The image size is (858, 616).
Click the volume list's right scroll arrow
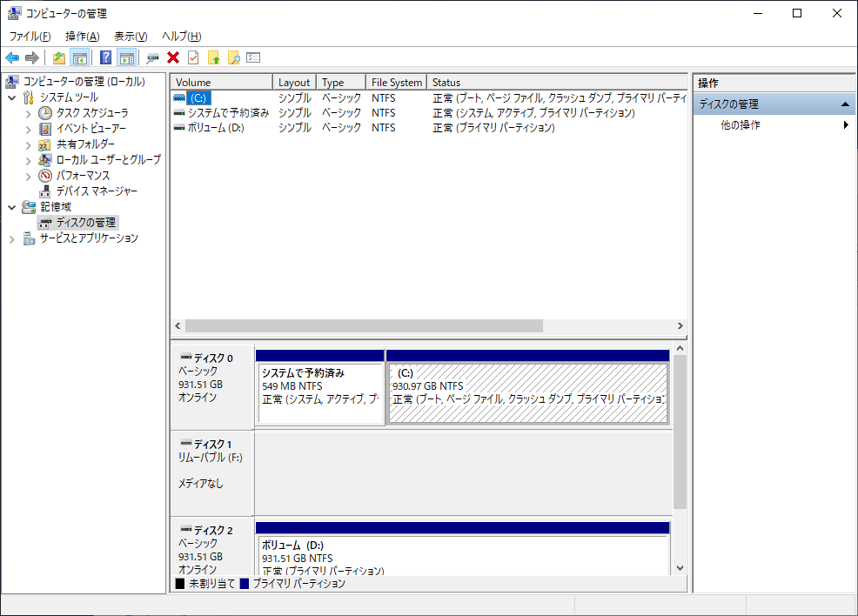tap(680, 326)
